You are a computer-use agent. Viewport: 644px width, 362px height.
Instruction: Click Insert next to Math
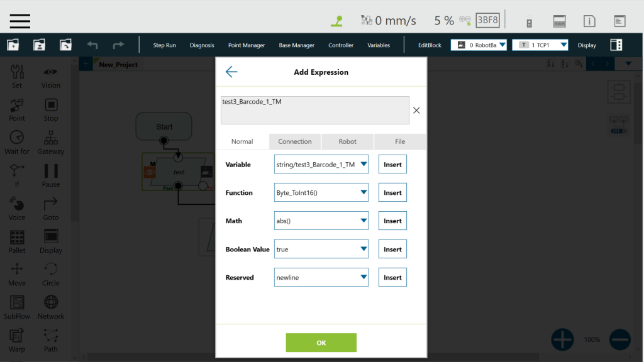[392, 221]
